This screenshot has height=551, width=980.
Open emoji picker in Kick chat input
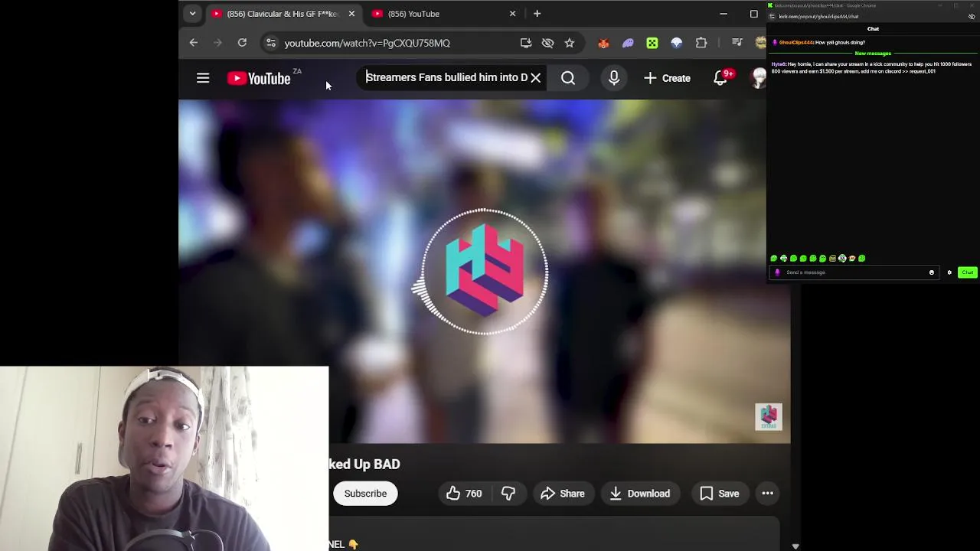tap(932, 272)
